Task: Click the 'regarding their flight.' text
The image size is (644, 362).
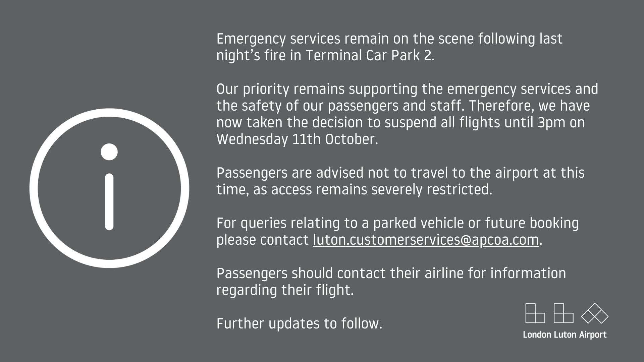Action: pyautogui.click(x=285, y=290)
